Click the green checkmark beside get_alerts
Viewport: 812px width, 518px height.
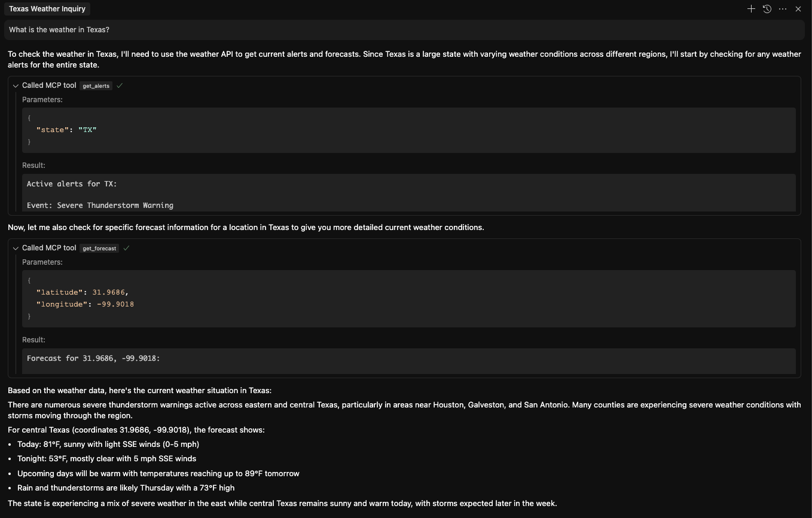120,85
